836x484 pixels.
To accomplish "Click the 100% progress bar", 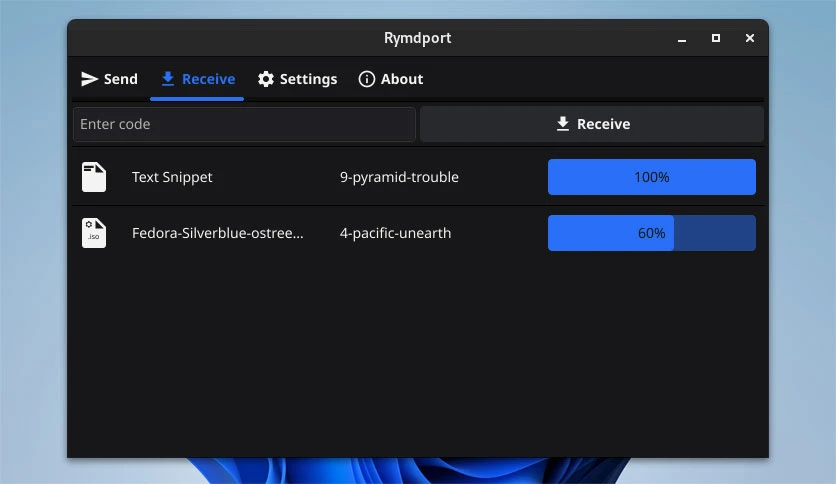I will pos(652,177).
